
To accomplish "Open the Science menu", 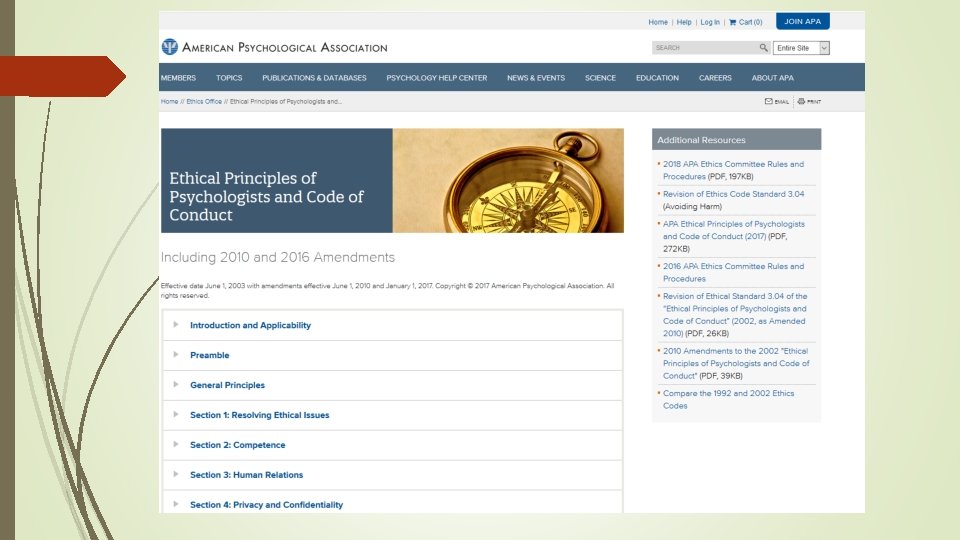I will [x=600, y=78].
